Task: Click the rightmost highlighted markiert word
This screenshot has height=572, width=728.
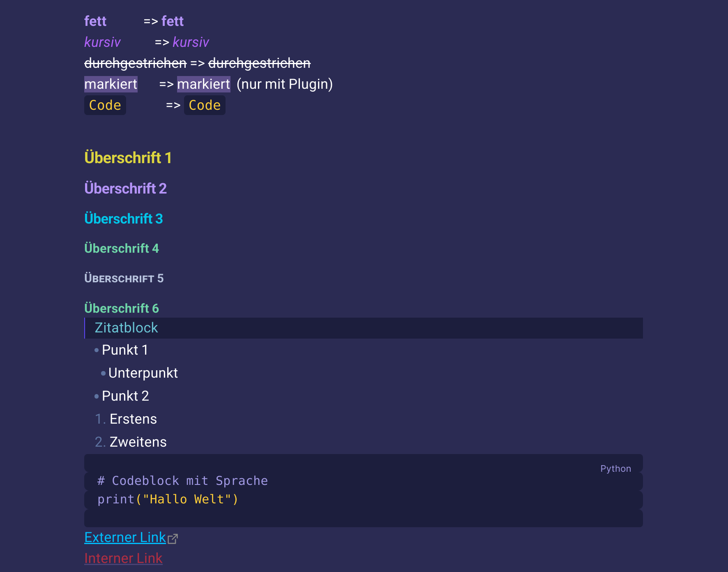Action: click(204, 84)
